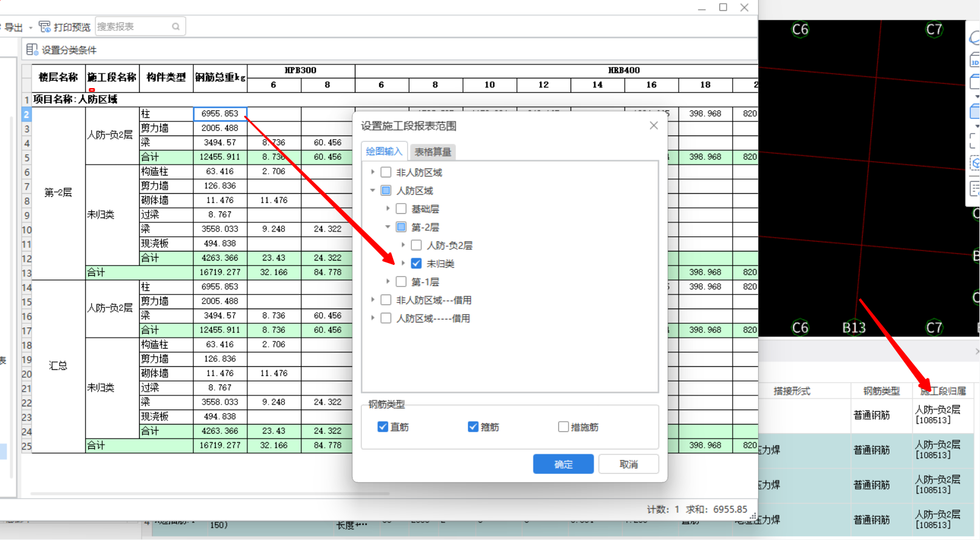980x540 pixels.
Task: Close the 设置施工段报表范围 dialog with its X
Action: point(654,126)
